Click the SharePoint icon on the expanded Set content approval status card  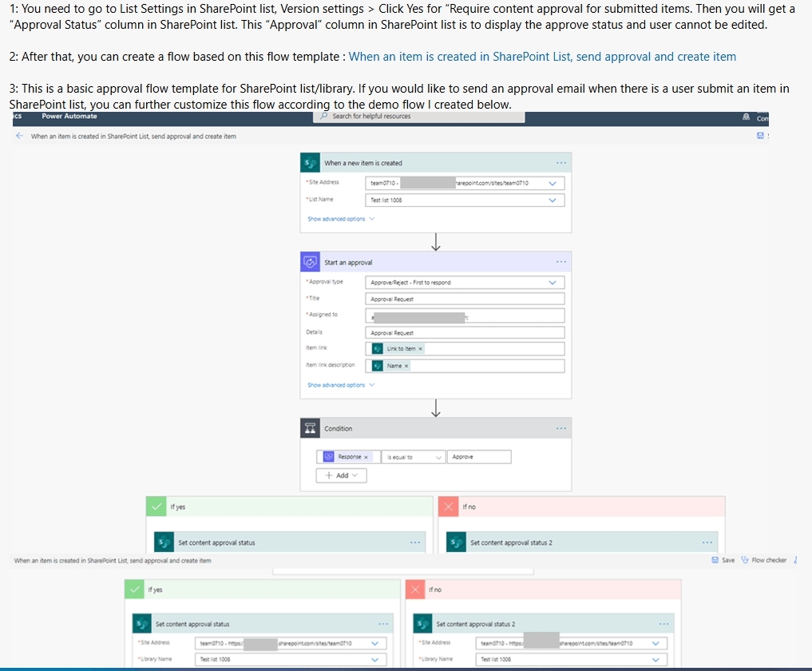pyautogui.click(x=142, y=624)
